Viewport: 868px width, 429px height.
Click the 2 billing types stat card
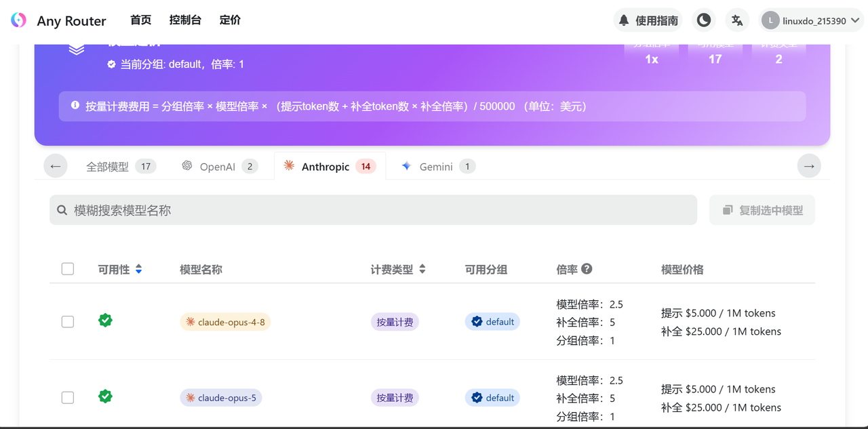(779, 55)
